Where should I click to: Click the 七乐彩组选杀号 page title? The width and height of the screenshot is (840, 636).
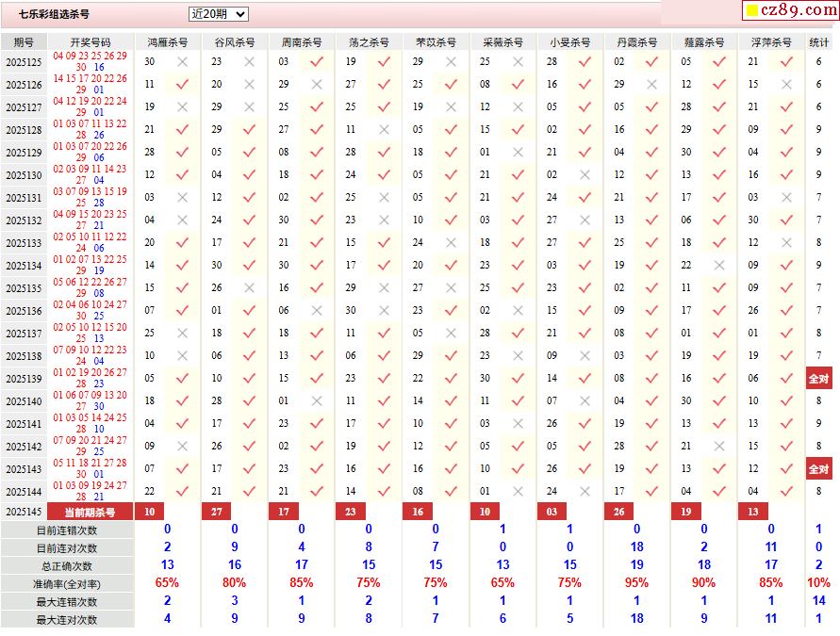coord(54,14)
